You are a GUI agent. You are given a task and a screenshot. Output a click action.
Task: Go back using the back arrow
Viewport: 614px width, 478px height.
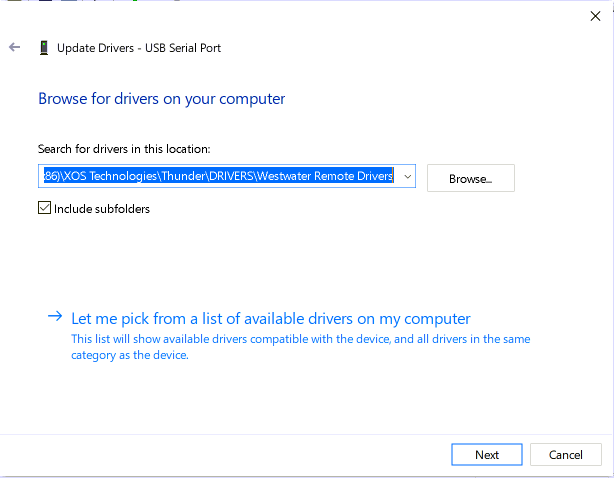point(14,47)
